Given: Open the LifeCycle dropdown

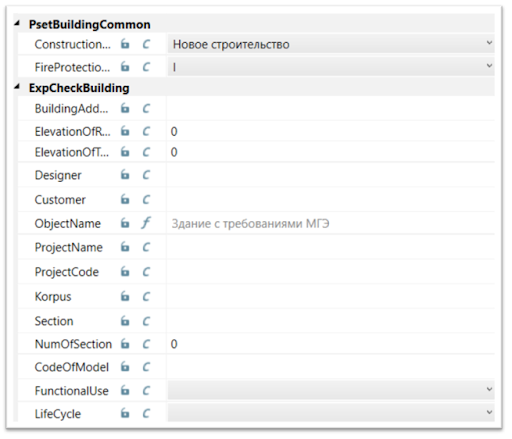Looking at the screenshot, I should coord(331,413).
